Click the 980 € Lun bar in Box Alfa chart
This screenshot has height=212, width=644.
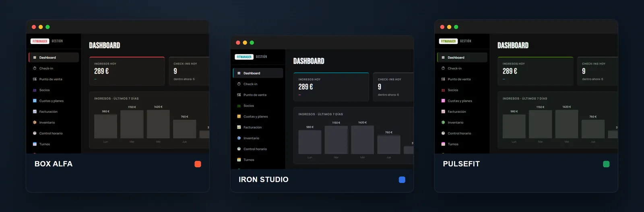[x=105, y=127]
